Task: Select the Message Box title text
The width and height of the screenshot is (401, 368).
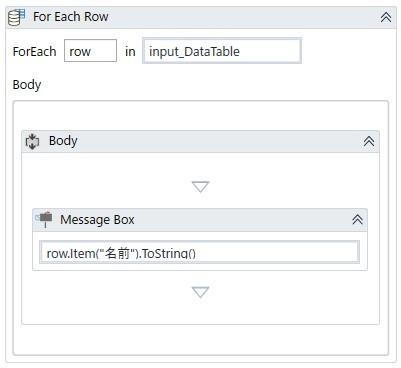Action: pos(97,220)
